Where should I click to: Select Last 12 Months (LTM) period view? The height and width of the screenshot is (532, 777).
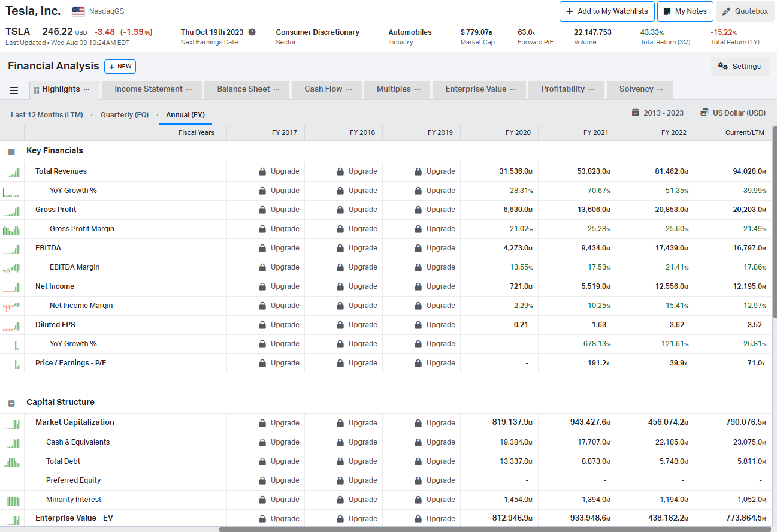click(47, 114)
